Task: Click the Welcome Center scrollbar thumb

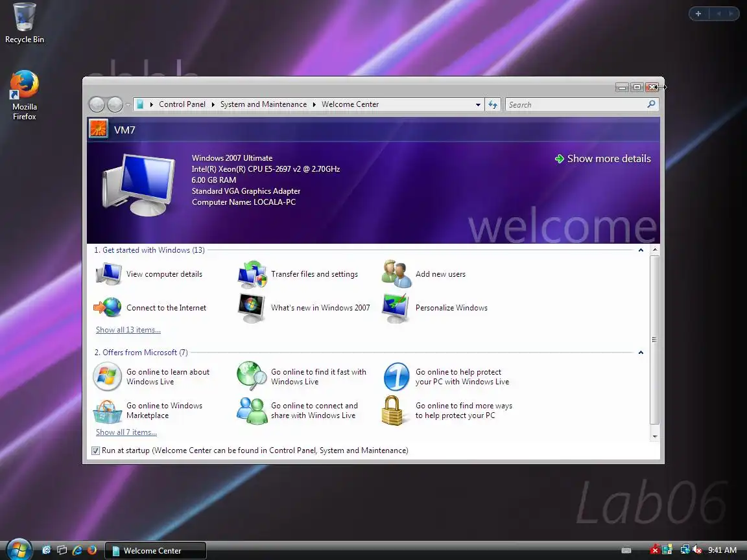Action: pos(654,340)
